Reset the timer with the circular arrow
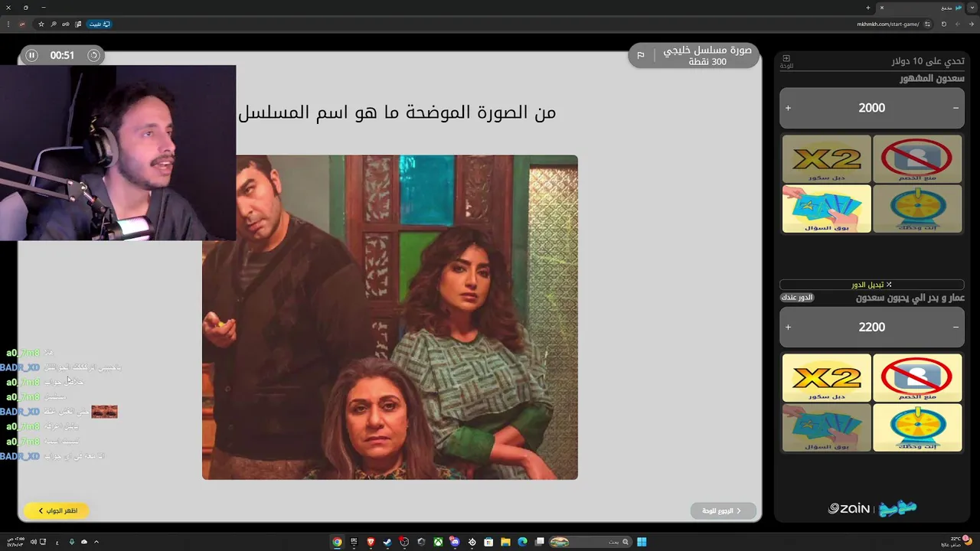The image size is (980, 551). (93, 55)
